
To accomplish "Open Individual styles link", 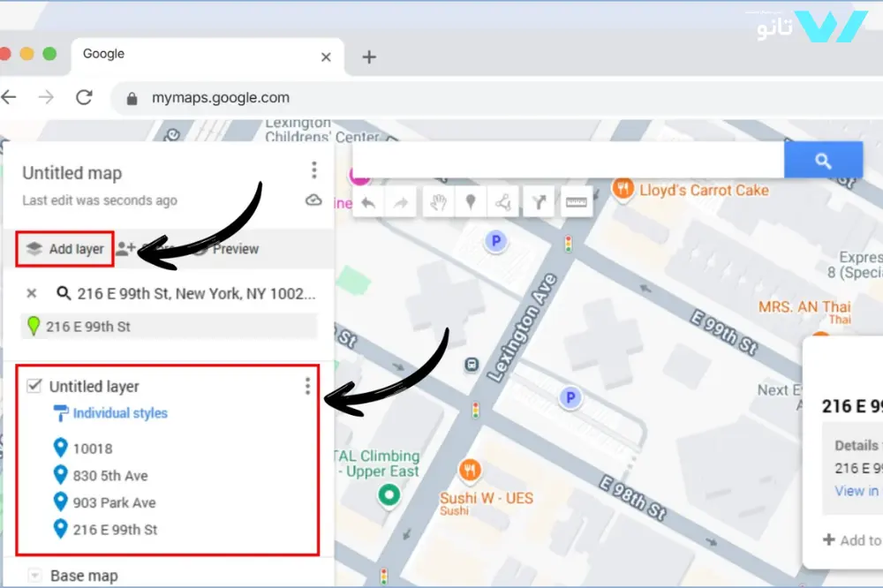I will (x=119, y=413).
